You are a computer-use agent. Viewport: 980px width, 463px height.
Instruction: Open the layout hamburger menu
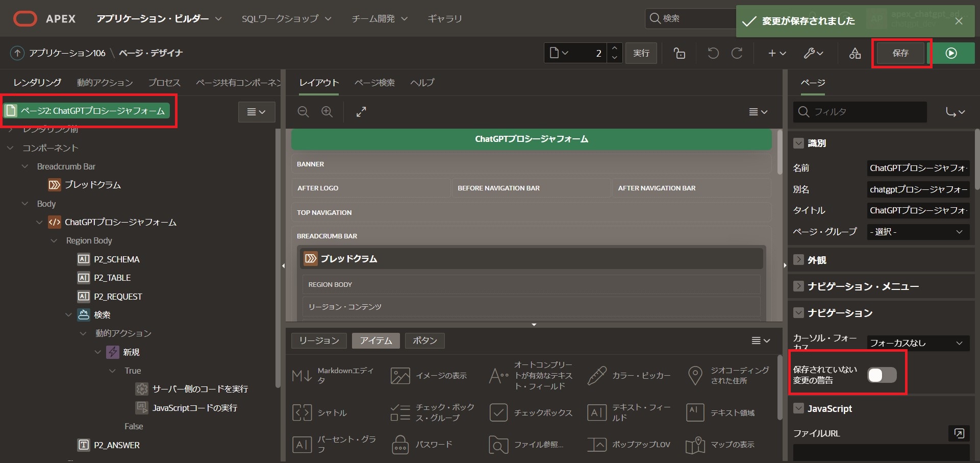click(758, 112)
